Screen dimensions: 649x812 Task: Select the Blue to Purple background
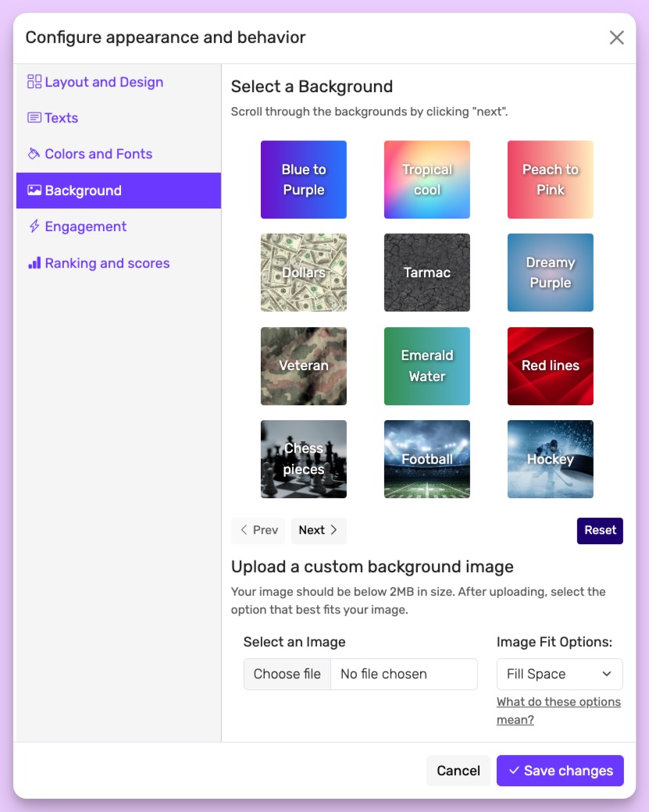click(304, 180)
